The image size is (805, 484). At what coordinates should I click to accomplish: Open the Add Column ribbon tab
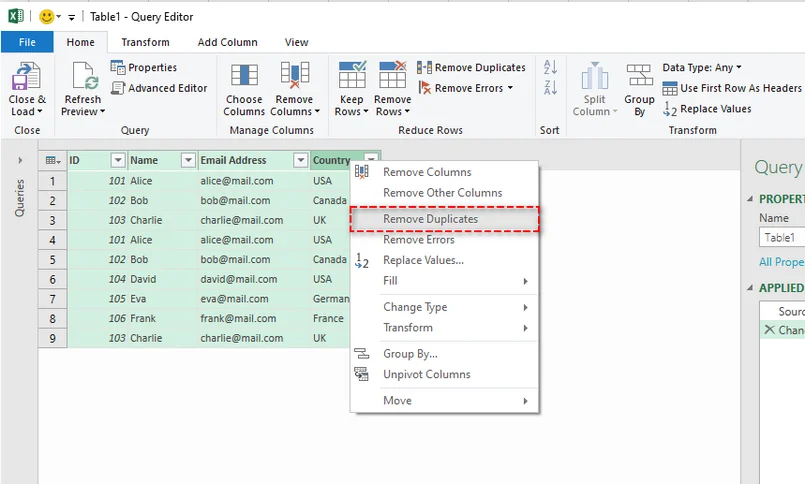pos(227,42)
